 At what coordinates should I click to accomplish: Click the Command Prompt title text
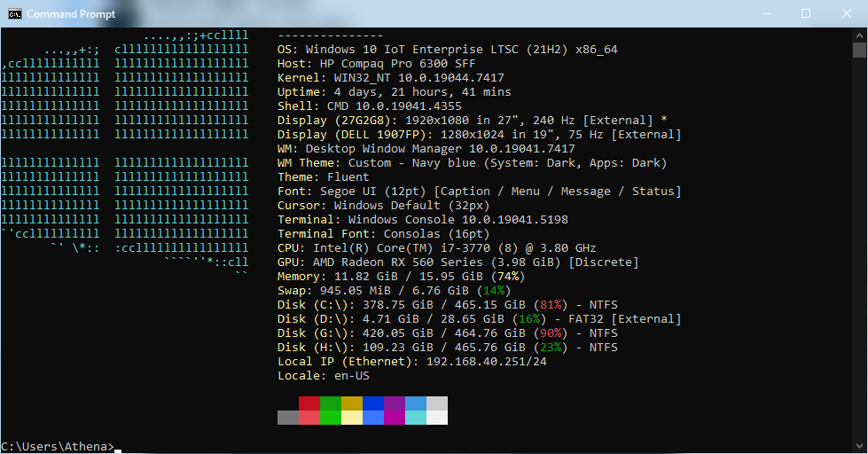[71, 14]
